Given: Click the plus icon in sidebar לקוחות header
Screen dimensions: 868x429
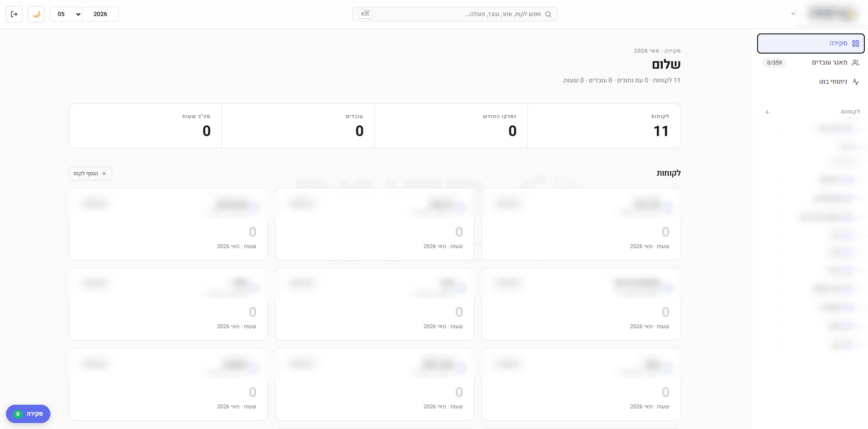Looking at the screenshot, I should 767,112.
